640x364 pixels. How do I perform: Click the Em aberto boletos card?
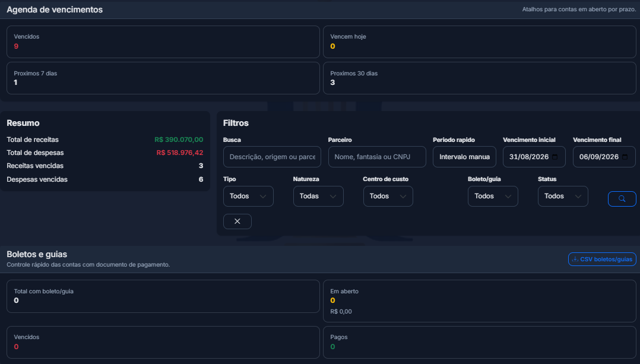[480, 300]
